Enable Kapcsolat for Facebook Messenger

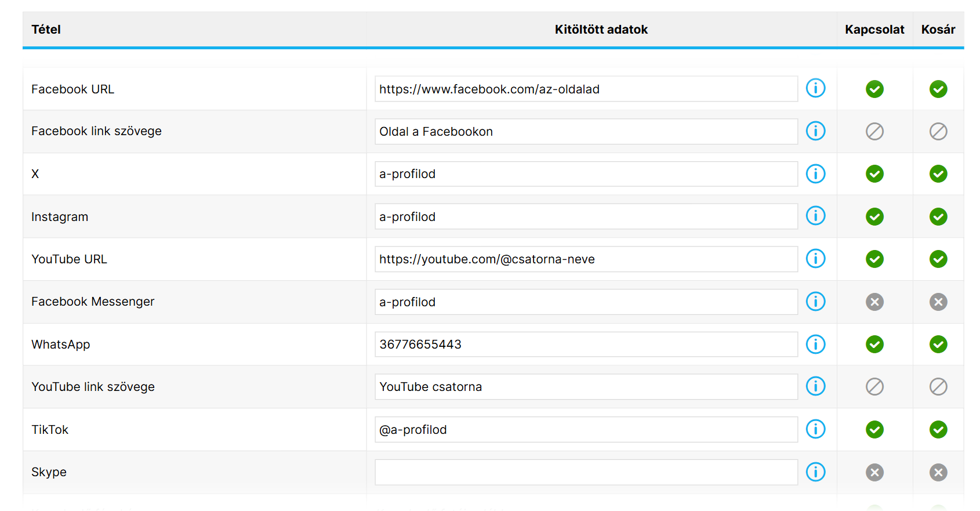pyautogui.click(x=874, y=302)
